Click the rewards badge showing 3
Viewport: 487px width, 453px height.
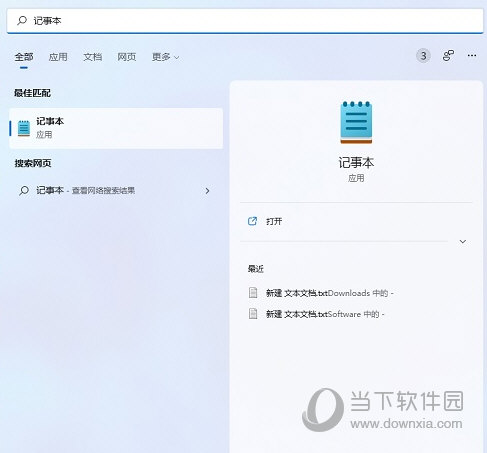tap(423, 56)
